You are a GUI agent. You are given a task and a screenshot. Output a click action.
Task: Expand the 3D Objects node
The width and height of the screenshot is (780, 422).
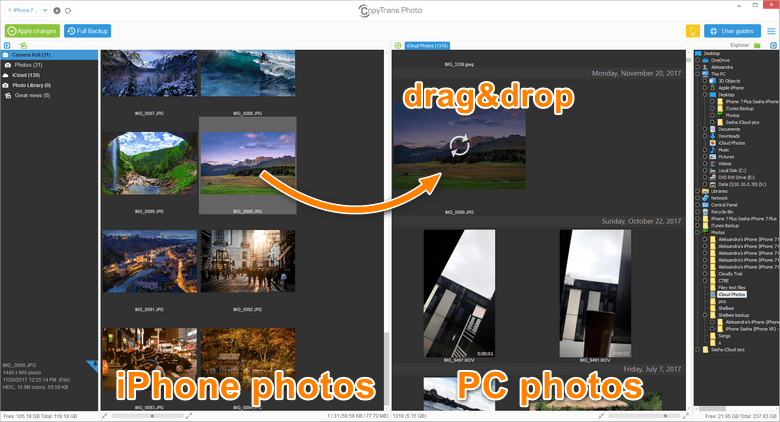(x=705, y=81)
